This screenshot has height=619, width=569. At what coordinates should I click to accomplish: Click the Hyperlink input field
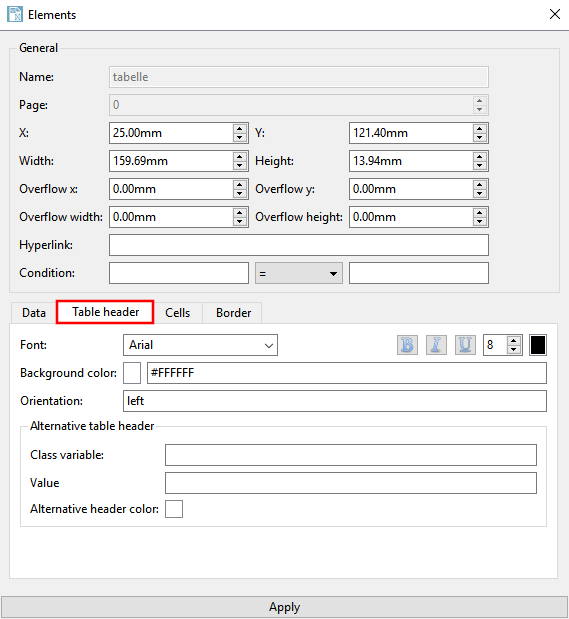299,245
